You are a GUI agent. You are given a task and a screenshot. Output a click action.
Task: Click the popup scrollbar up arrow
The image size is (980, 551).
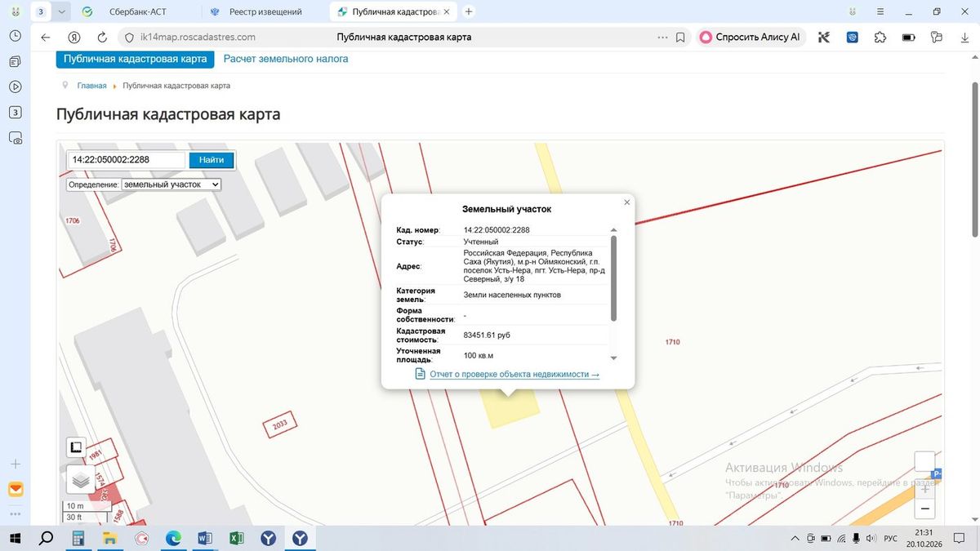coord(613,230)
